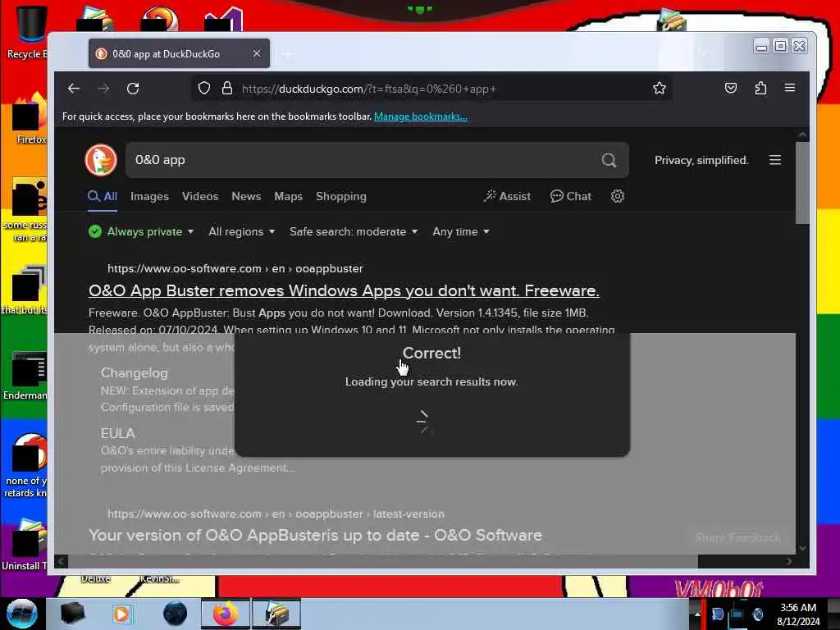Image resolution: width=840 pixels, height=630 pixels.
Task: Click the site security padlock icon
Action: [x=227, y=88]
